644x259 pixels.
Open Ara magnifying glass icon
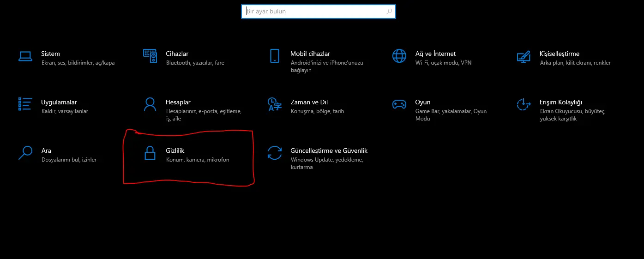pos(25,153)
